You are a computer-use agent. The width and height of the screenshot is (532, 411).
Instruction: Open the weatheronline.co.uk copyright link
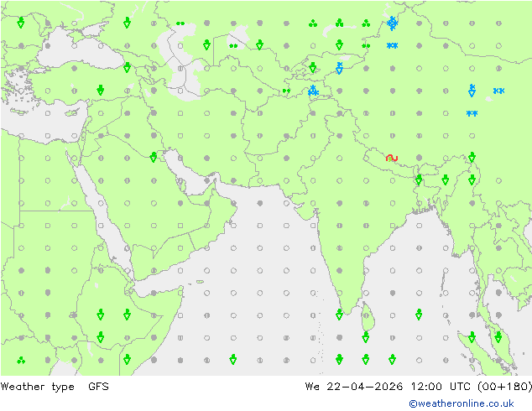[x=462, y=403]
